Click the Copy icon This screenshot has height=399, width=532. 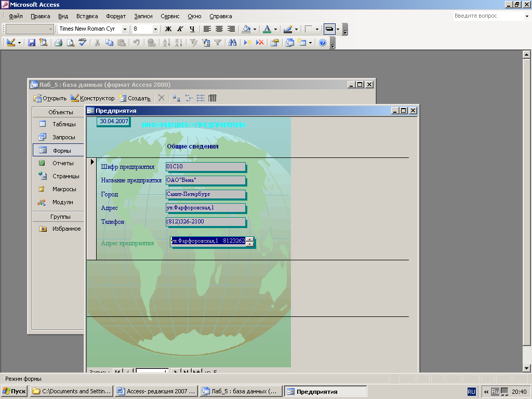point(109,43)
